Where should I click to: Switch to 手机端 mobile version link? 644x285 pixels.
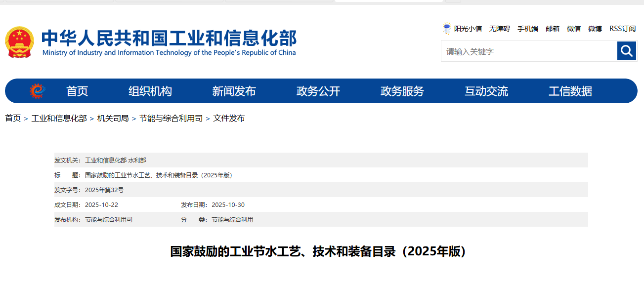(527, 29)
